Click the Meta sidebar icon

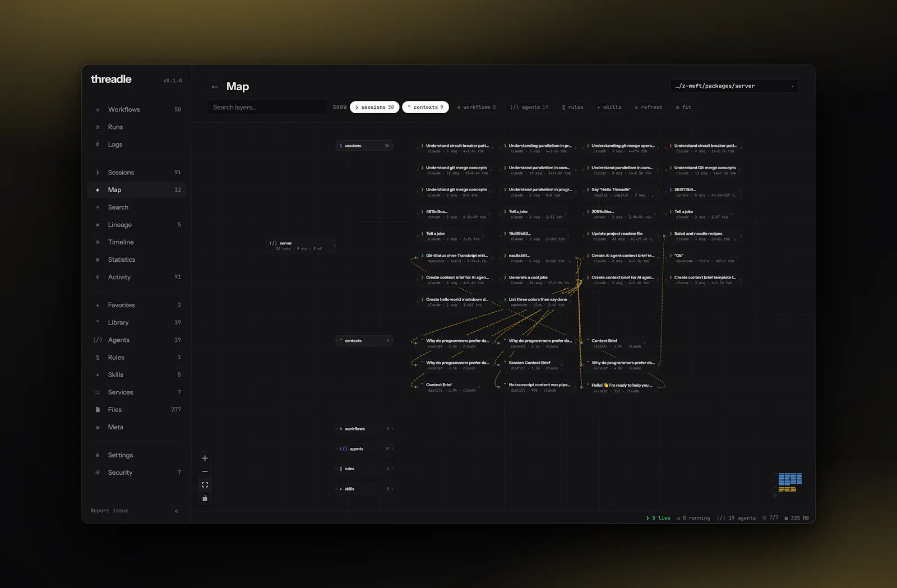click(98, 428)
